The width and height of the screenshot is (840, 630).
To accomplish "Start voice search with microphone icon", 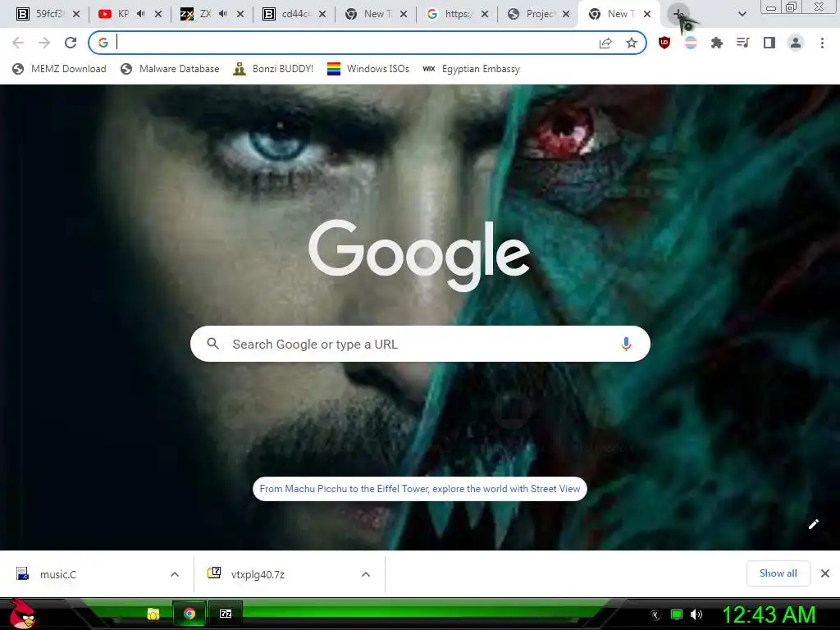I will coord(626,344).
